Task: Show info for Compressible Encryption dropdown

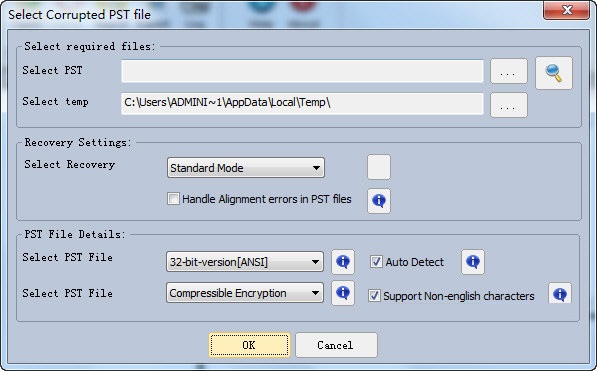Action: 343,293
